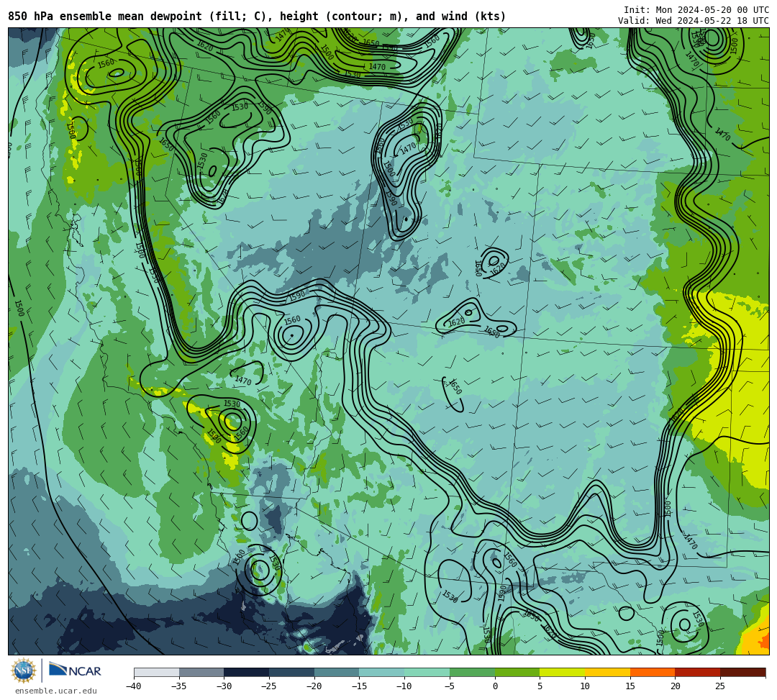Pick the amber 10 to 15 colorbar swatch

click(x=607, y=672)
